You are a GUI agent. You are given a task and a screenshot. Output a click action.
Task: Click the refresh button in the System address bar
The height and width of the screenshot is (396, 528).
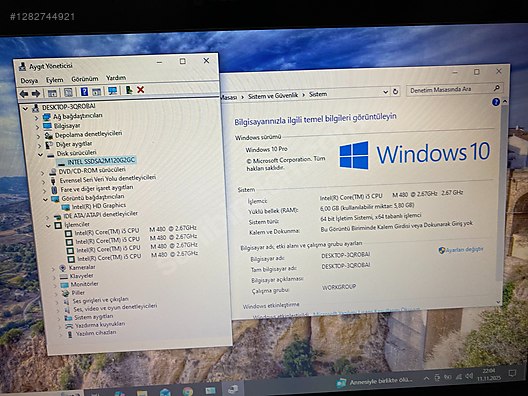click(395, 92)
